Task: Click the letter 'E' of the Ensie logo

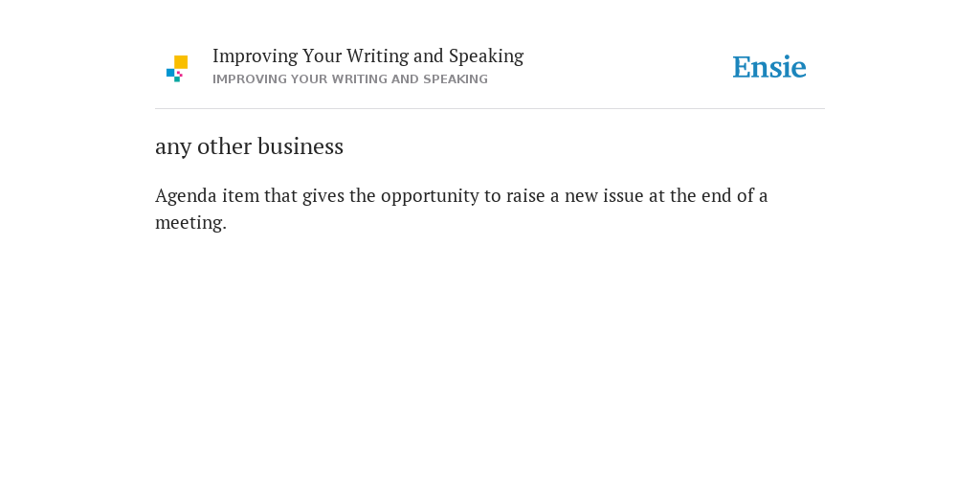Action: (x=742, y=68)
